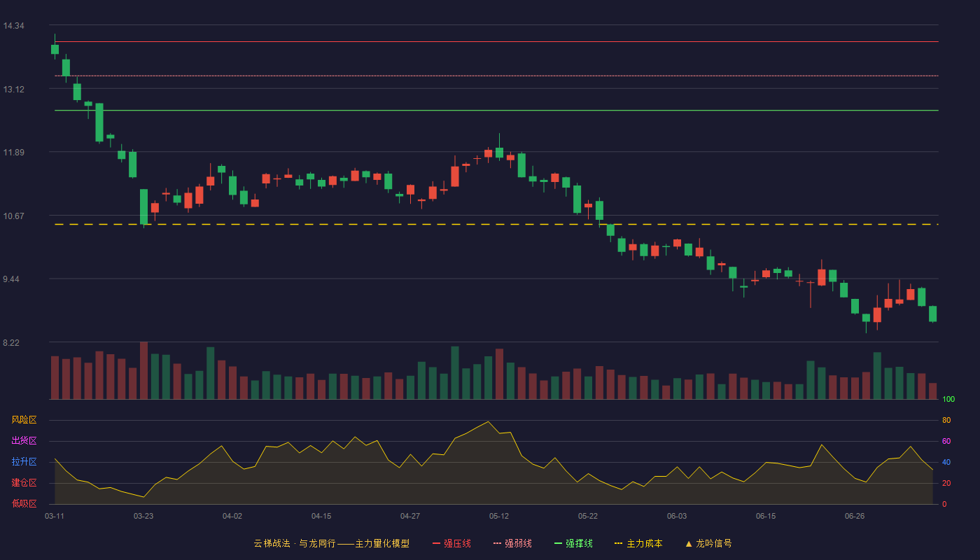Toggle the 强弱线 legend item
This screenshot has height=560, width=980.
pos(512,543)
